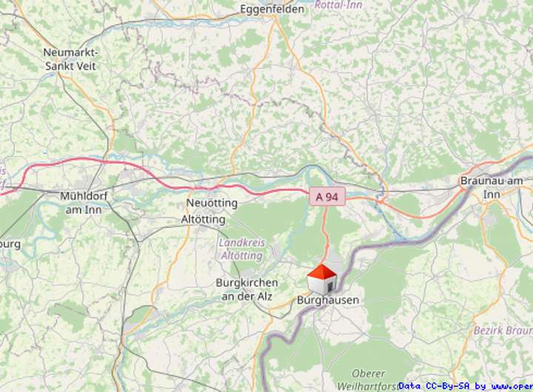This screenshot has width=533, height=392.
Task: Click the Altötting town label
Action: click(x=204, y=220)
